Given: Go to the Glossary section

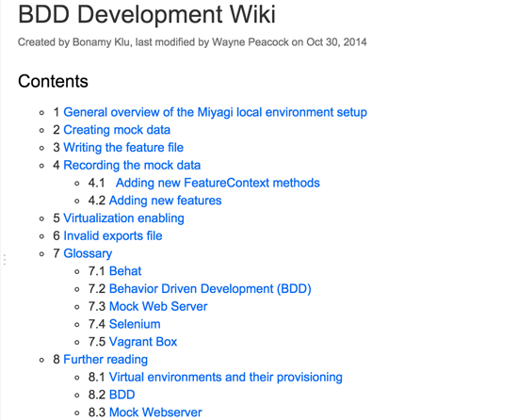Looking at the screenshot, I should pos(88,253).
